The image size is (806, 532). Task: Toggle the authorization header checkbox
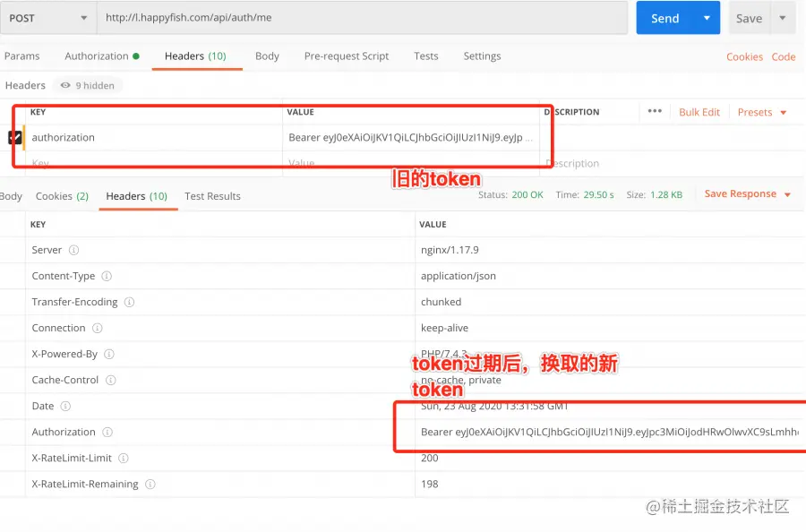pyautogui.click(x=15, y=137)
